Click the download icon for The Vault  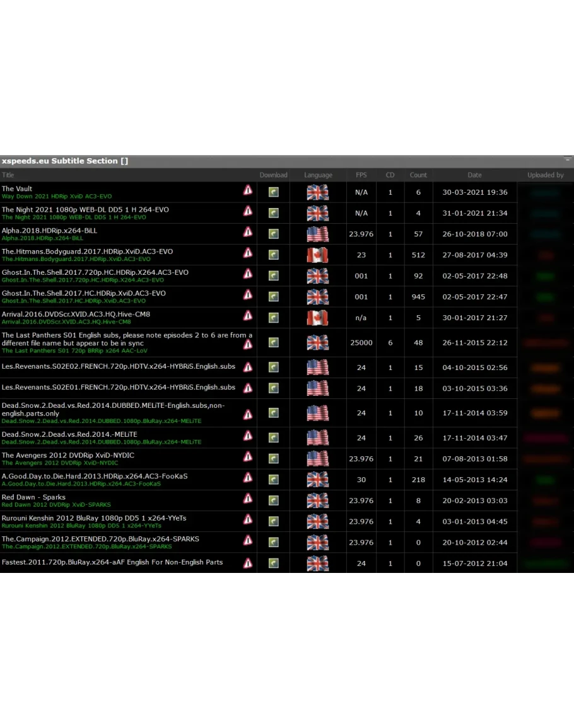coord(273,192)
